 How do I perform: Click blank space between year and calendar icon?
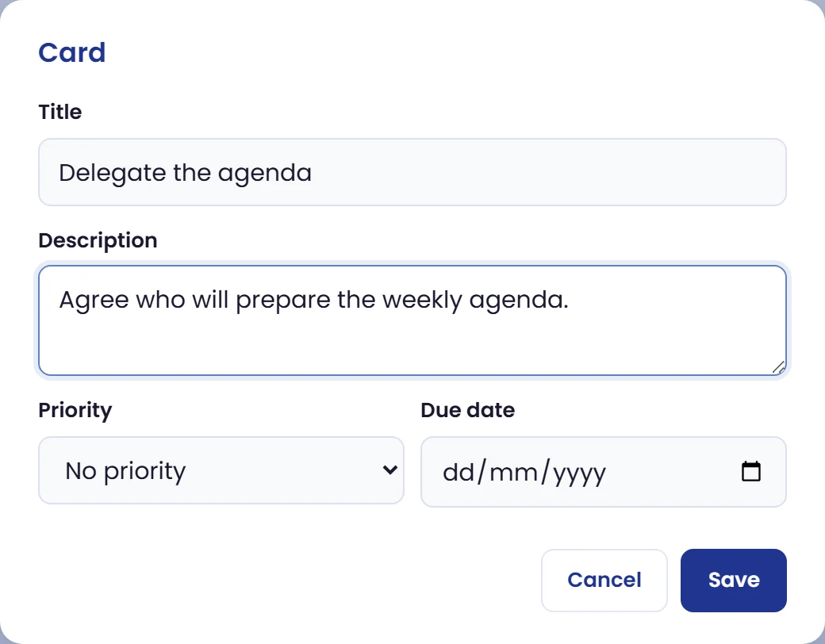[x=673, y=472]
